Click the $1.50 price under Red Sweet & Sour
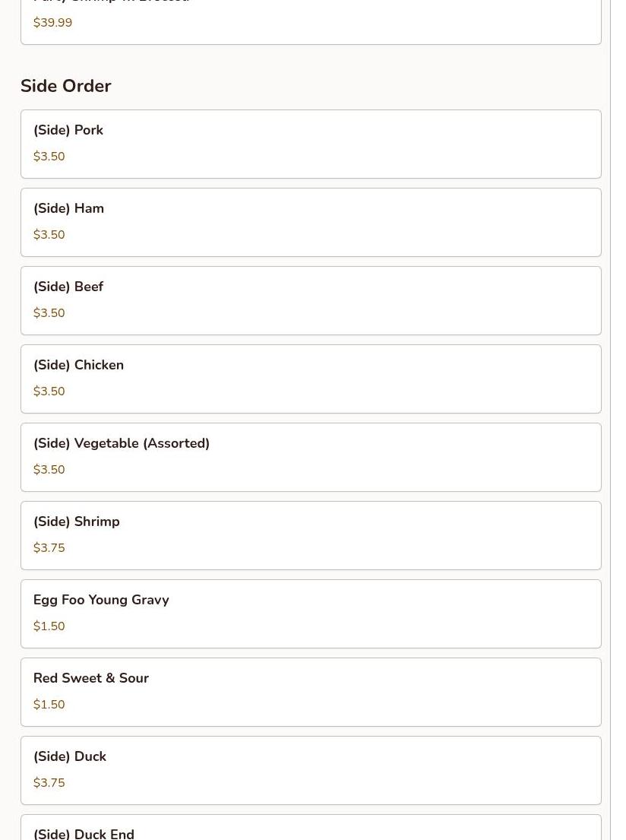626x840 pixels. click(49, 704)
